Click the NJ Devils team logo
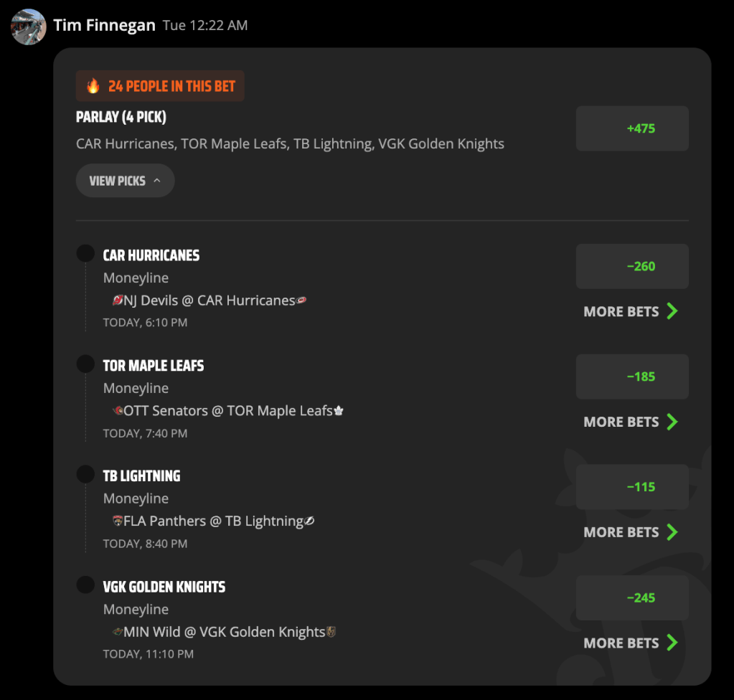This screenshot has height=700, width=734. click(x=118, y=300)
